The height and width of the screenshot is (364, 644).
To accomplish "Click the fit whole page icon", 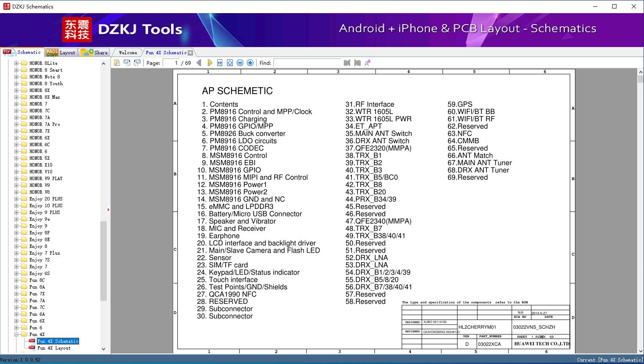I will (x=230, y=63).
